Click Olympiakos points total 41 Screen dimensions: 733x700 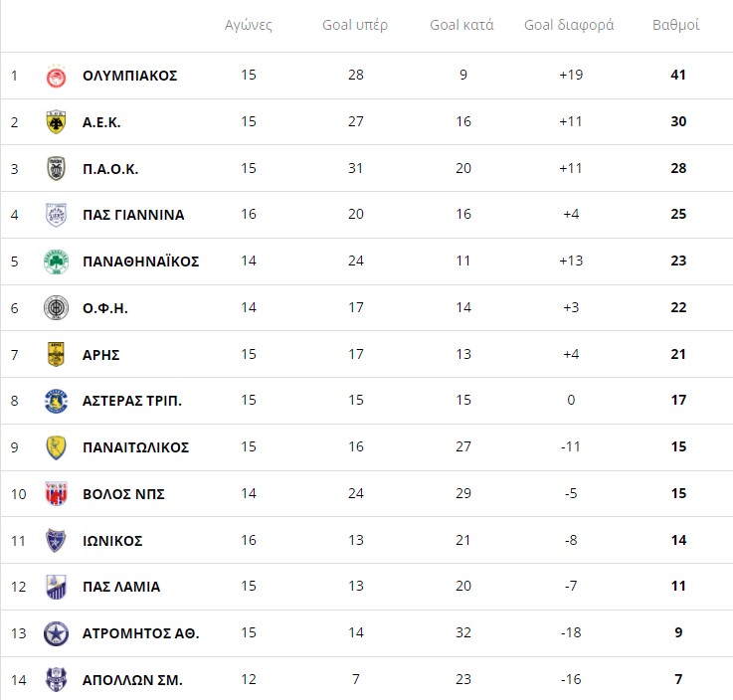tap(678, 76)
